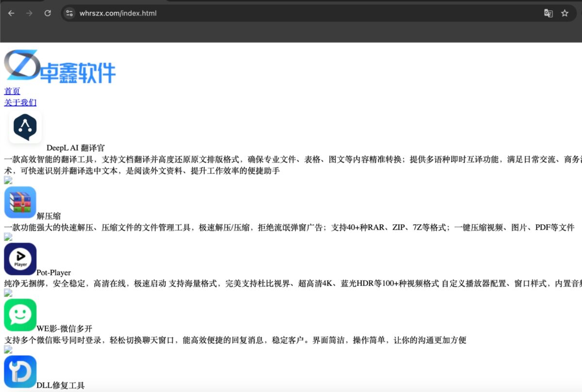Click description starting 一款高效智能的翻译工具
582x392 pixels.
(293, 159)
